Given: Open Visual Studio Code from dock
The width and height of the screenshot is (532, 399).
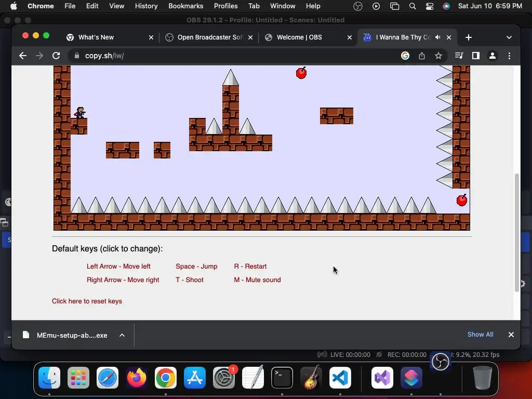Looking at the screenshot, I should [340, 378].
